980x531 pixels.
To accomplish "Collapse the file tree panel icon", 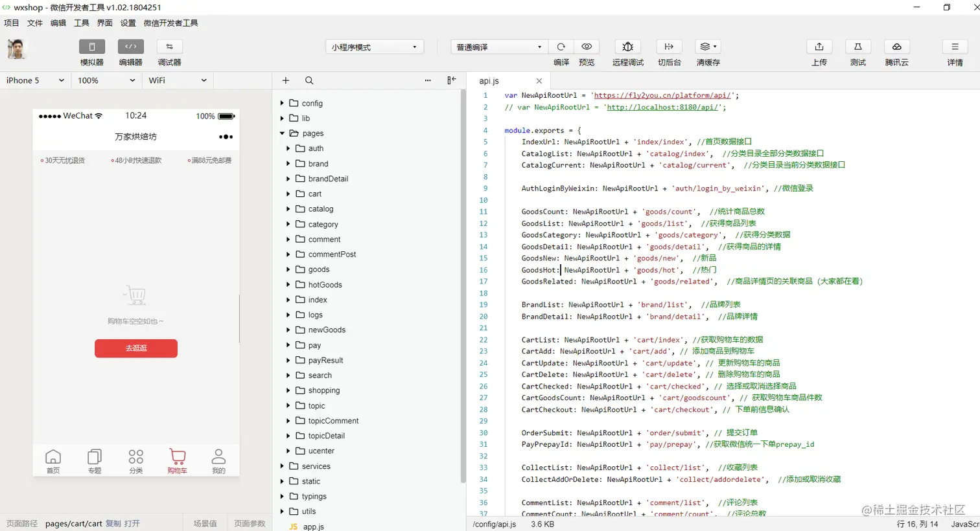I will 452,80.
